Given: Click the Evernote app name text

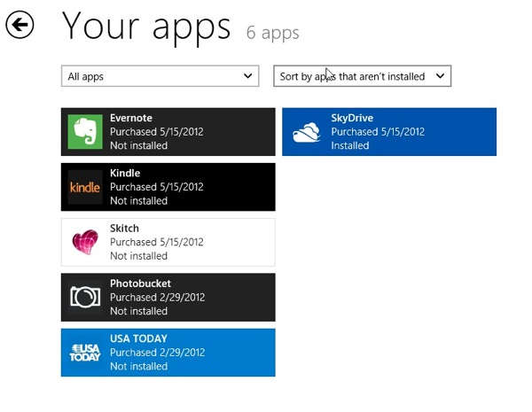Looking at the screenshot, I should 131,118.
